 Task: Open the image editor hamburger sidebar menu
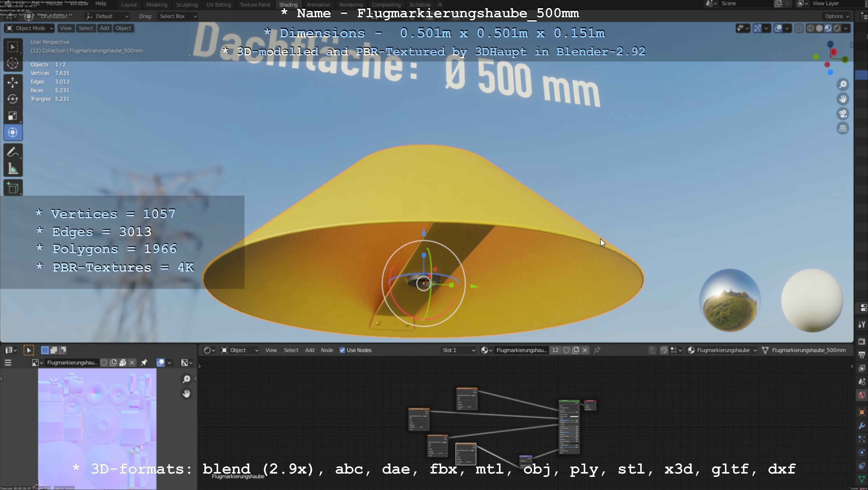click(x=8, y=363)
